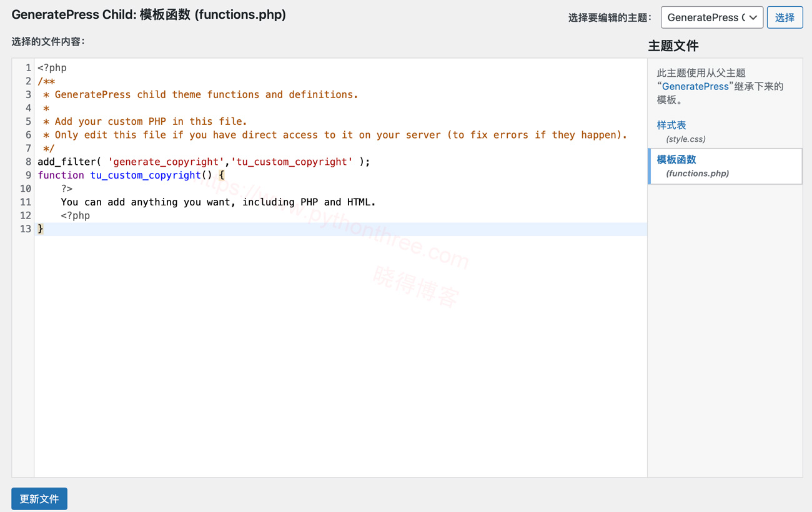Click the '<?php' on line 12
Viewport: 812px width, 512px height.
76,215
